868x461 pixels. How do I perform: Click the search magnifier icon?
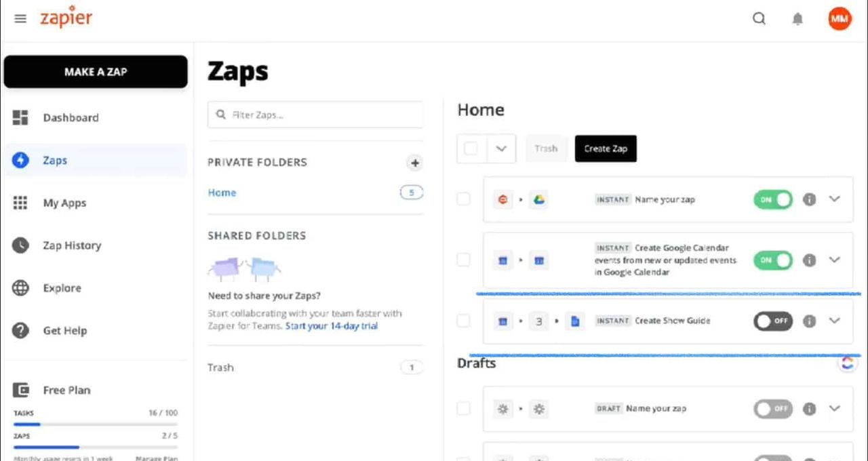point(759,19)
